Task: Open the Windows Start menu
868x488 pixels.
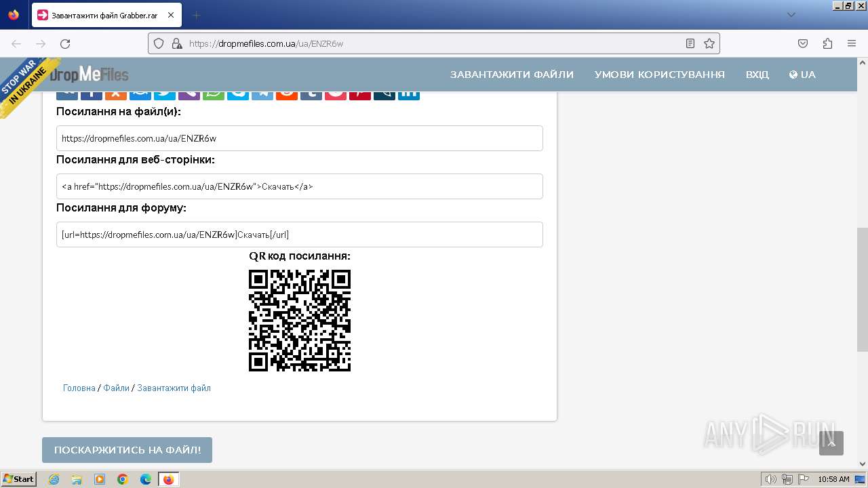Action: [19, 479]
